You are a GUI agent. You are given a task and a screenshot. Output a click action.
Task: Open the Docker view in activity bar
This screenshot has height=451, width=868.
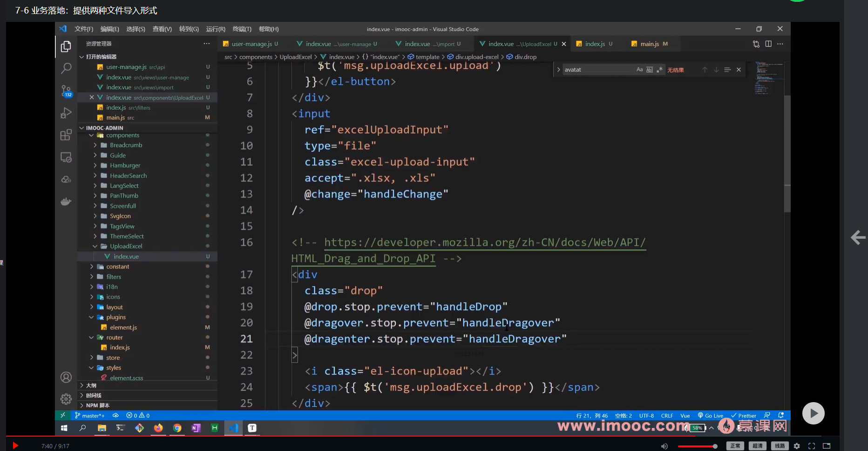click(x=66, y=202)
